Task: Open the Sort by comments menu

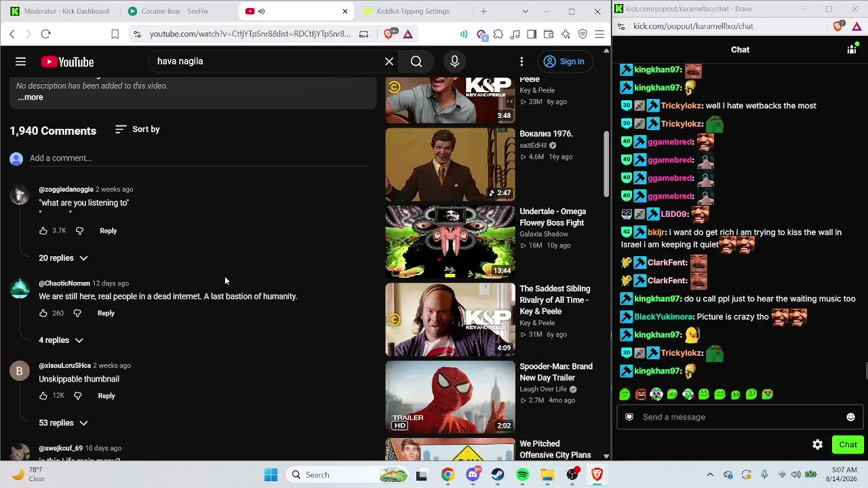Action: 138,129
